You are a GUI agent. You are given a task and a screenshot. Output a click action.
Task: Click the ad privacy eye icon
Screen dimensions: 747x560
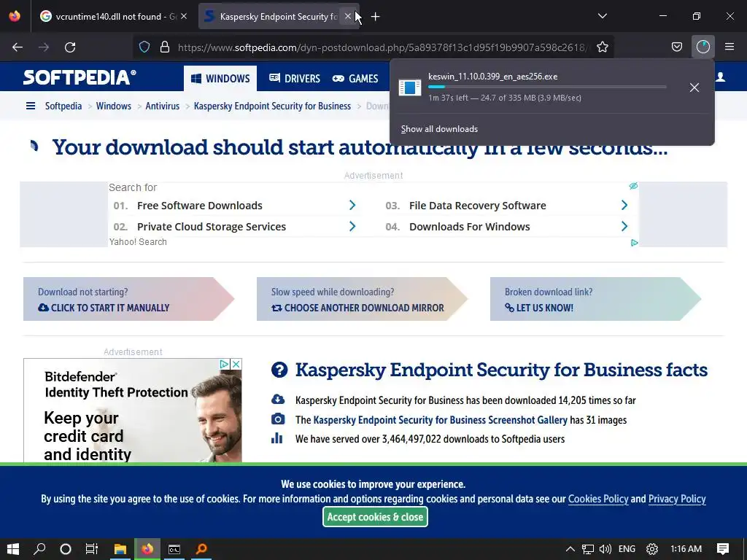point(633,186)
